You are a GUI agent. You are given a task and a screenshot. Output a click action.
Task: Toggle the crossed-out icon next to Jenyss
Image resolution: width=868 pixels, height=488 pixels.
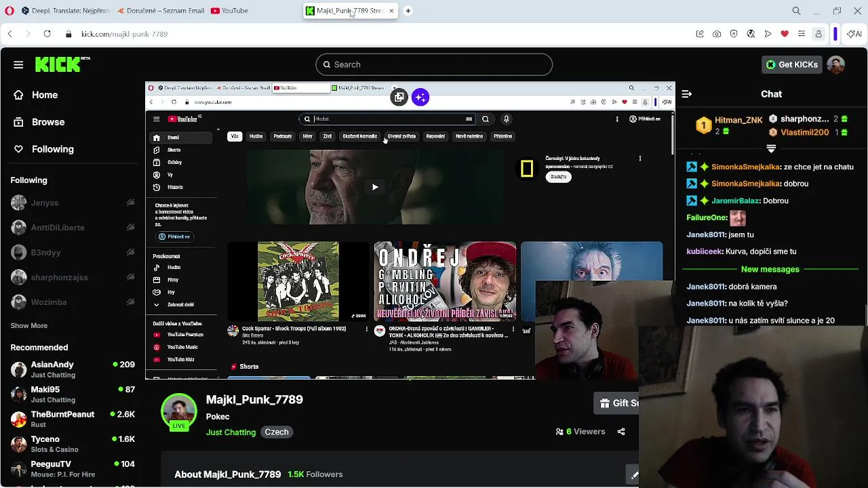[x=130, y=203]
